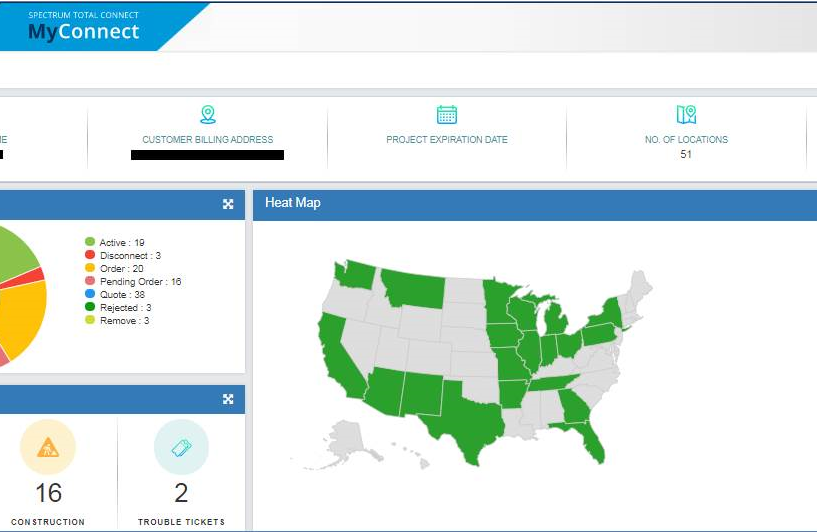The height and width of the screenshot is (532, 817).
Task: Open the count of 2 Trouble Tickets
Action: click(181, 492)
